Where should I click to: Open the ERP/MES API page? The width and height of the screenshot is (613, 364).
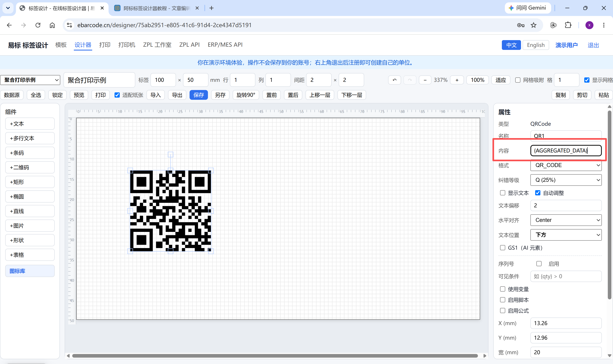(225, 45)
